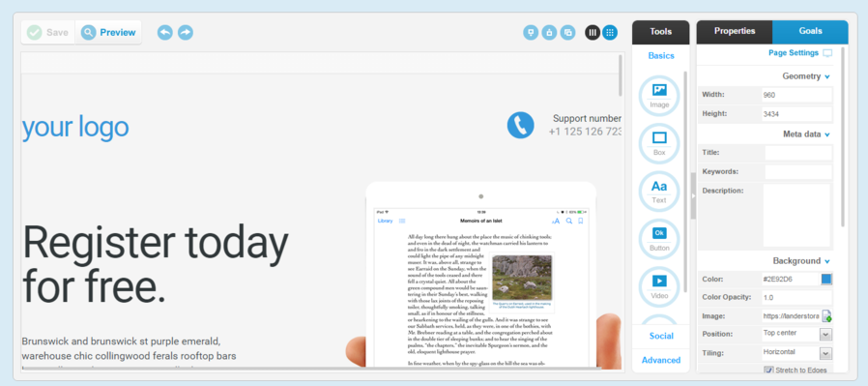This screenshot has width=868, height=386.
Task: Click the Width input field
Action: [x=796, y=95]
